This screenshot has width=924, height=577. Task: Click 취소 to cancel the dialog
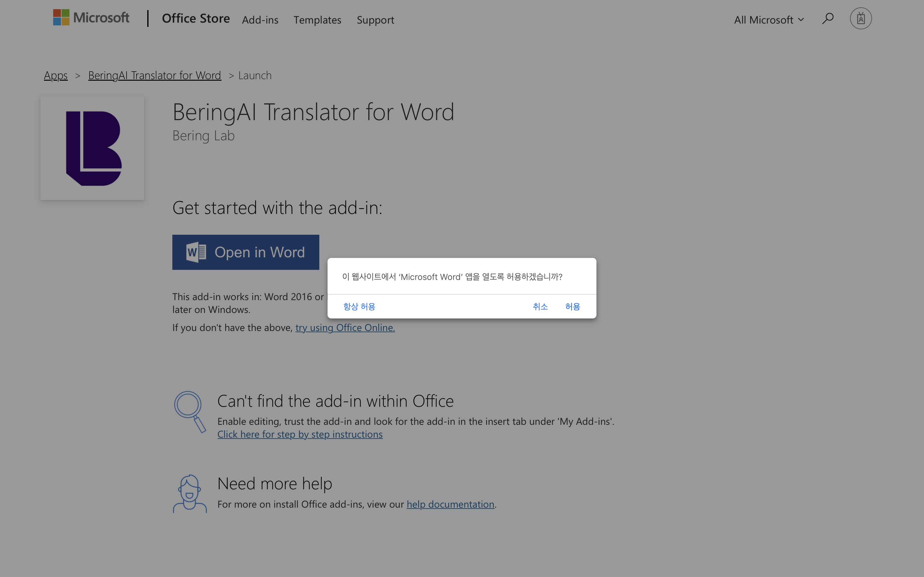(x=540, y=307)
